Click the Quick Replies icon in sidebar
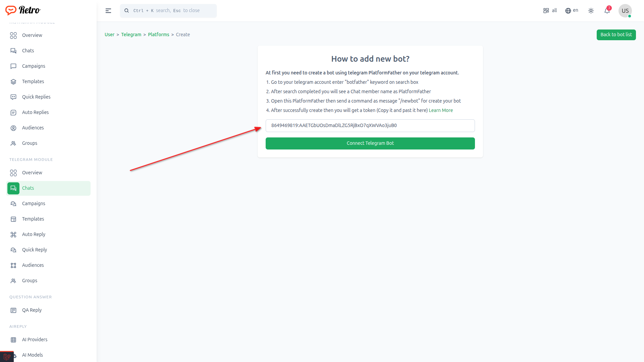Screen dimensions: 644x362 point(13,97)
